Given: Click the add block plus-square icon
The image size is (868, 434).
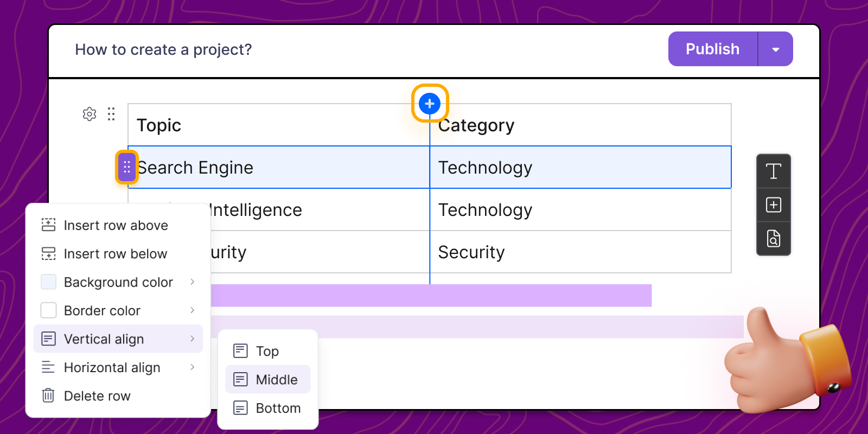Looking at the screenshot, I should click(x=774, y=205).
